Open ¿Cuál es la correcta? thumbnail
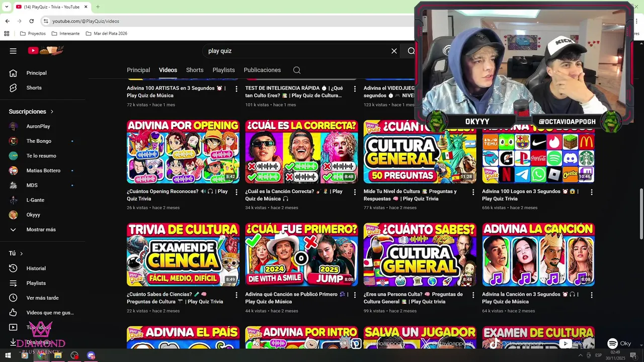This screenshot has height=362, width=644. [x=301, y=151]
